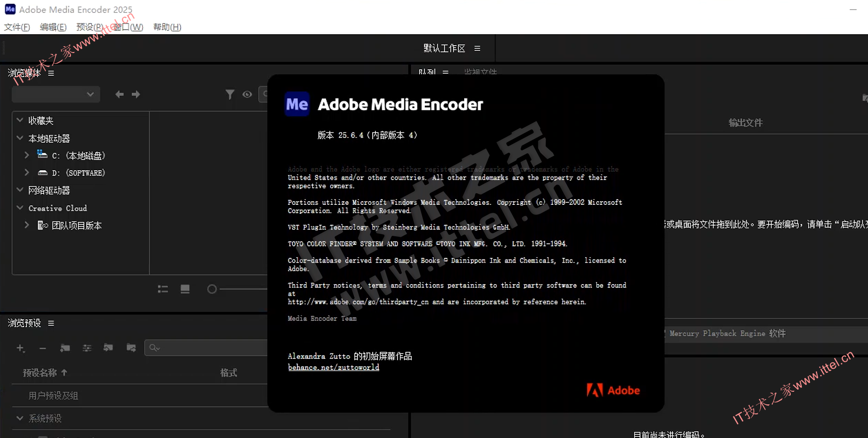
Task: Expand the C: local disk drive
Action: click(27, 155)
